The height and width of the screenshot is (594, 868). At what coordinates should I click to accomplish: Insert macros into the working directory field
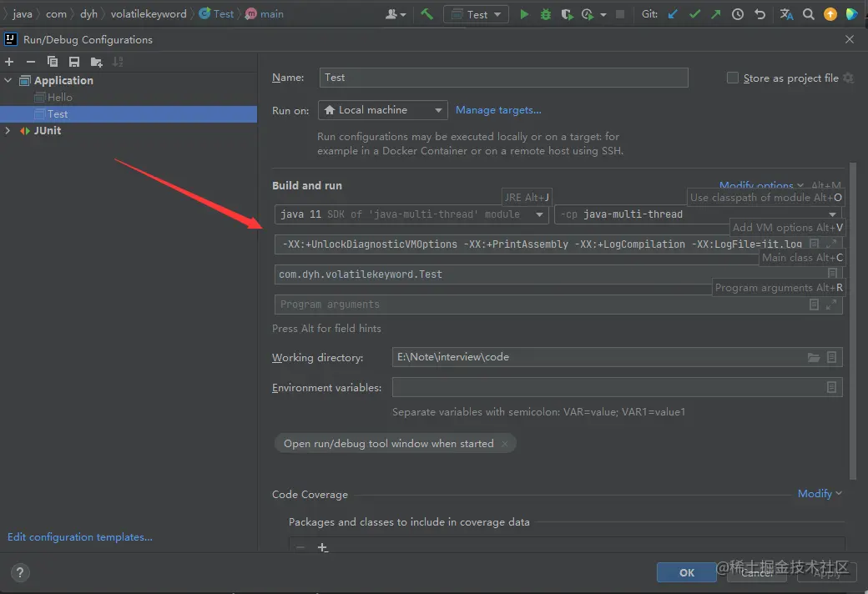pos(831,358)
